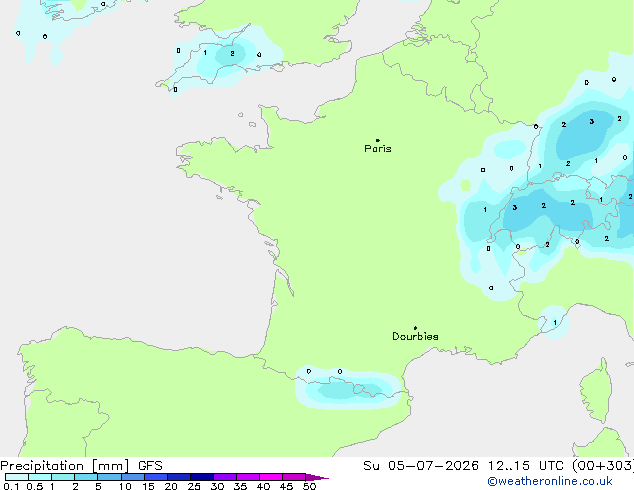Select the 40–45 mm magenta swatch
634x490 pixels.
pyautogui.click(x=271, y=477)
